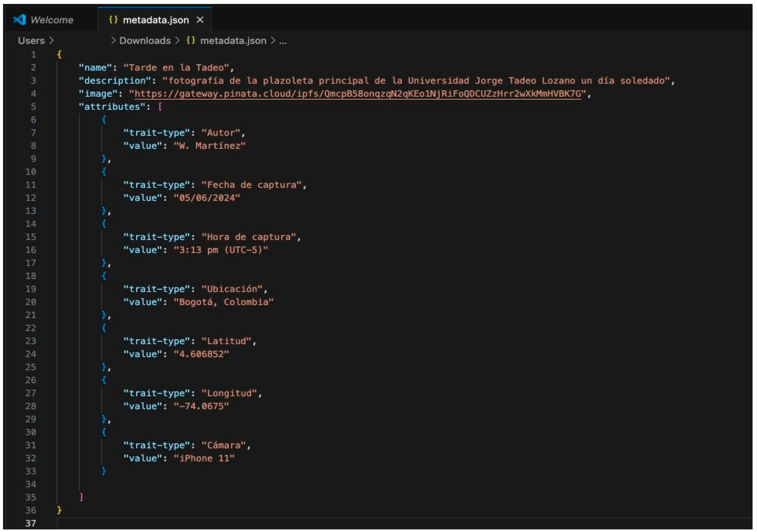Click the "iPhone 11" value string

click(204, 458)
